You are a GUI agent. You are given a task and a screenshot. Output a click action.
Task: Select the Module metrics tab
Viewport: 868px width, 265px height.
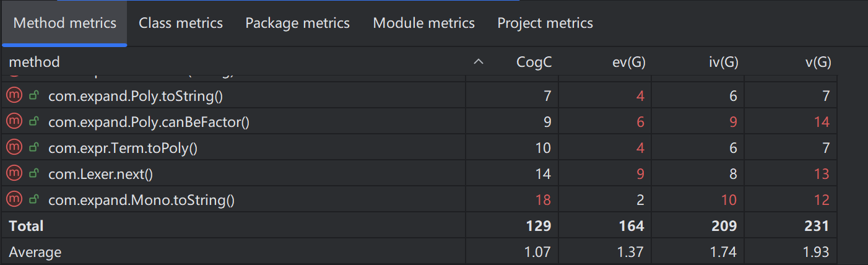pos(423,24)
